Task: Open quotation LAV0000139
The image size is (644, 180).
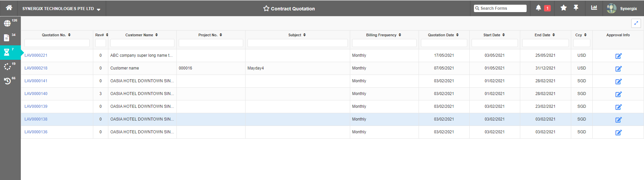Action: pyautogui.click(x=36, y=106)
